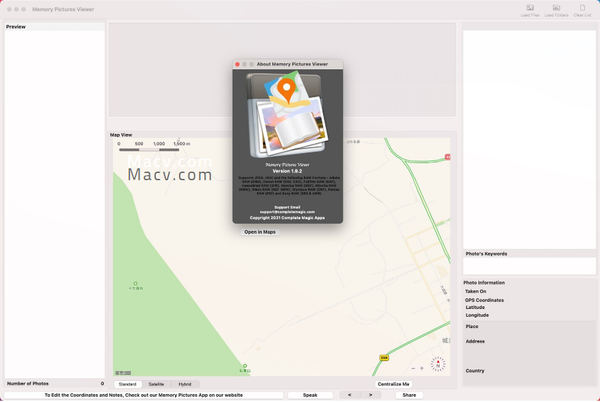Go to next photo with > button
600x402 pixels.
[370, 395]
